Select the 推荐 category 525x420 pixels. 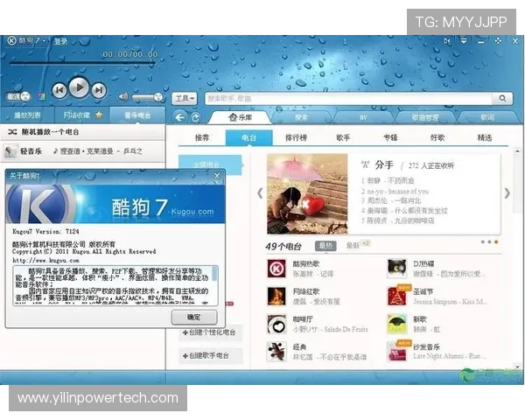(x=202, y=137)
